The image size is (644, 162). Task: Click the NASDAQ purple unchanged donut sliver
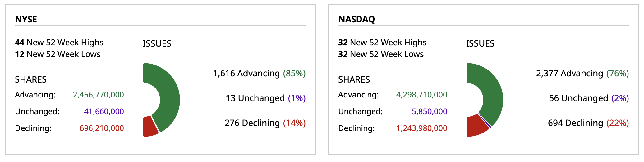click(485, 120)
